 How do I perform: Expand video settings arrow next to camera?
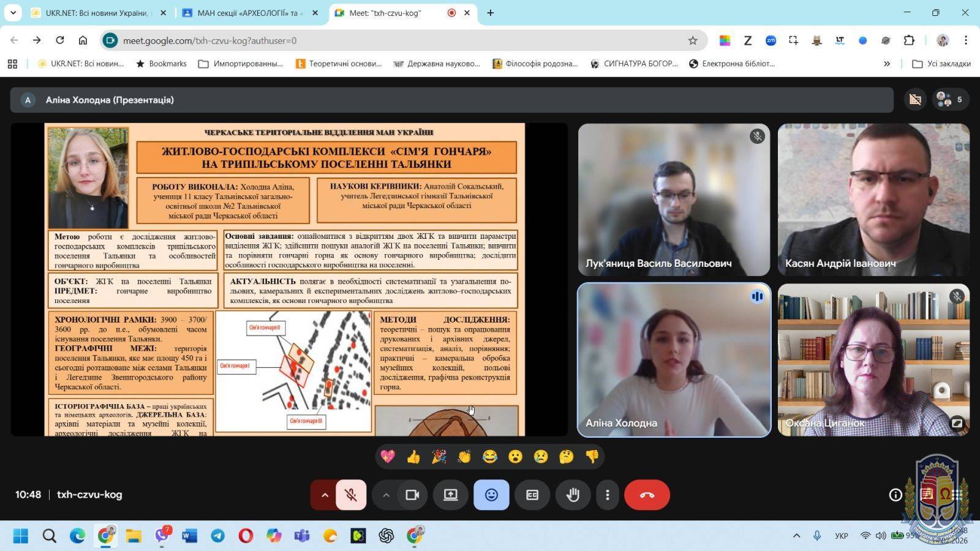point(386,495)
